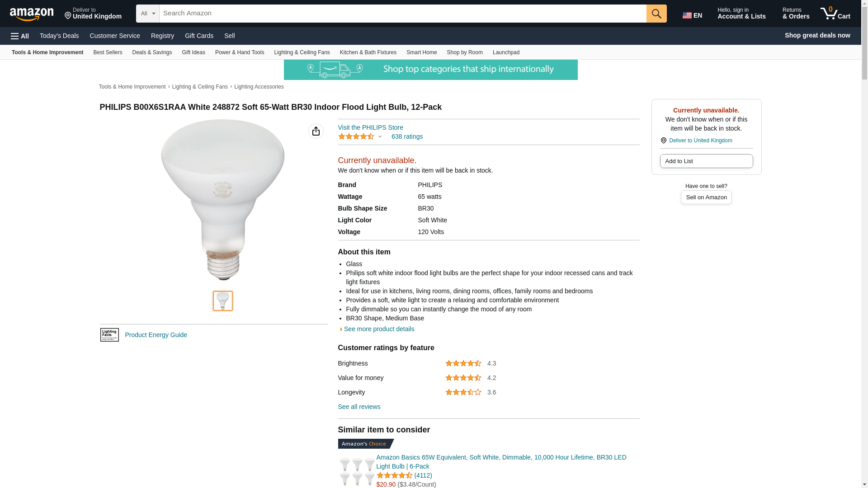Screen dimensions: 868x488
Task: Click the Amazon logo
Action: point(32,14)
